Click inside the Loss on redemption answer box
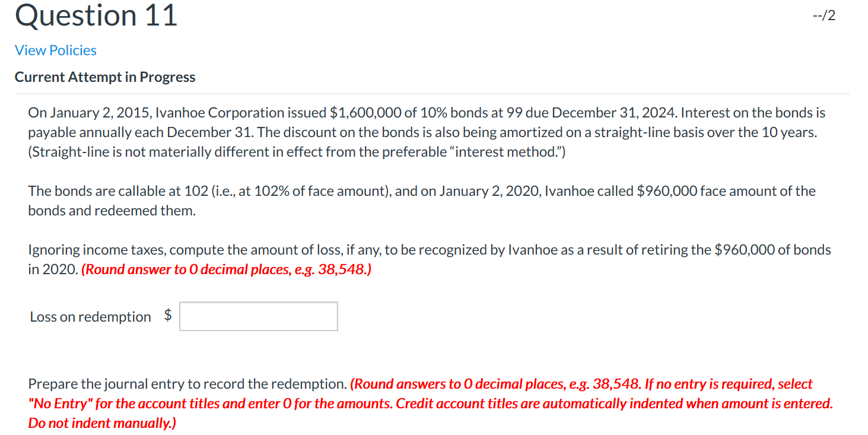Screen dimensions: 868x435 point(258,316)
